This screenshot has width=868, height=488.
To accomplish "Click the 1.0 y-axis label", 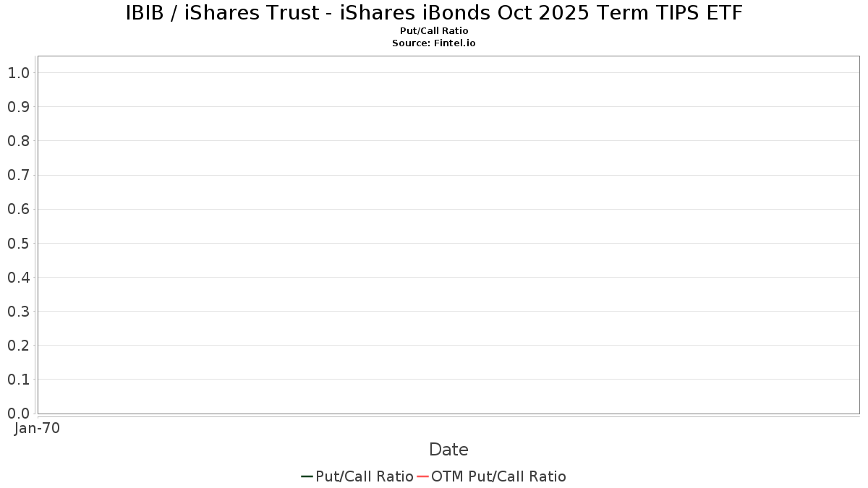I will [x=18, y=72].
